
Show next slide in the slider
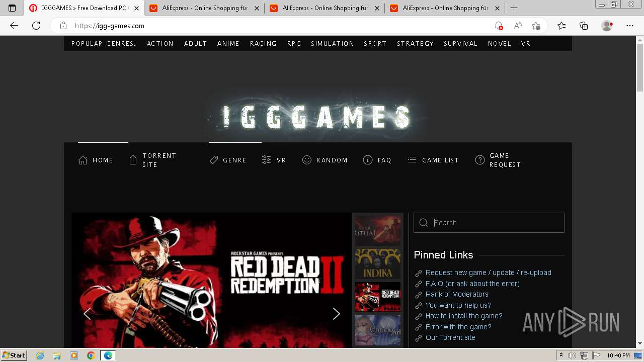tap(336, 314)
